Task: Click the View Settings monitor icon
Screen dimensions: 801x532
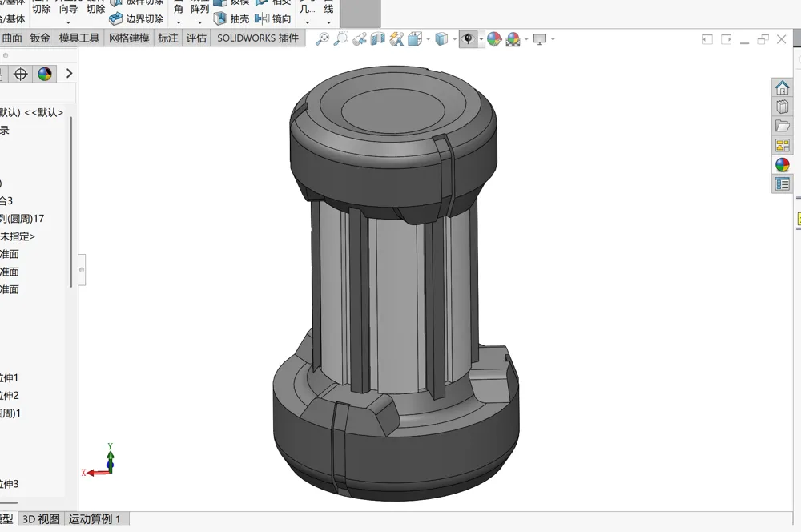Action: [x=540, y=39]
